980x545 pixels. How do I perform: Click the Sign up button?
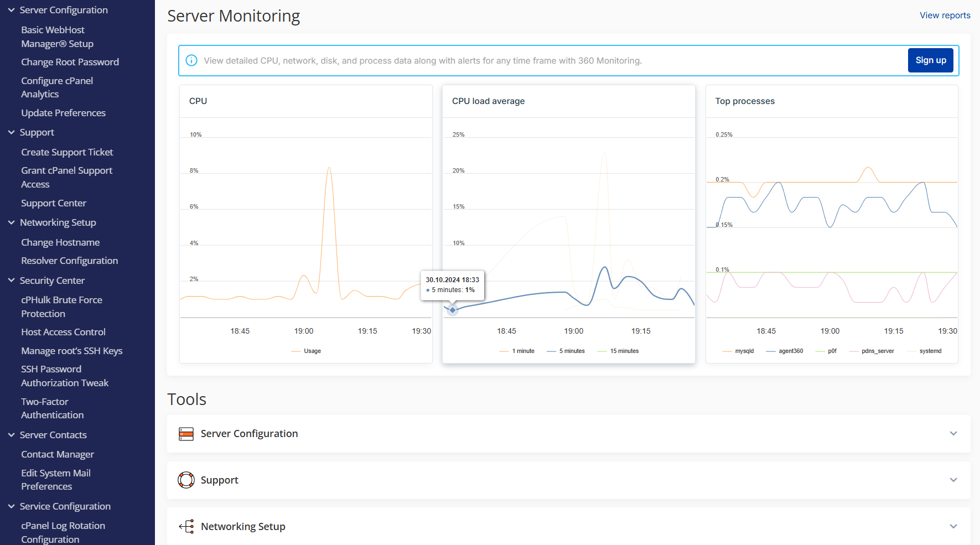click(x=930, y=60)
